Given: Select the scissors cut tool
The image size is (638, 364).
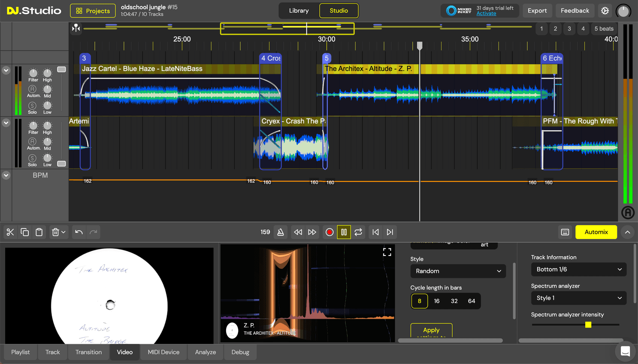Looking at the screenshot, I should 10,232.
